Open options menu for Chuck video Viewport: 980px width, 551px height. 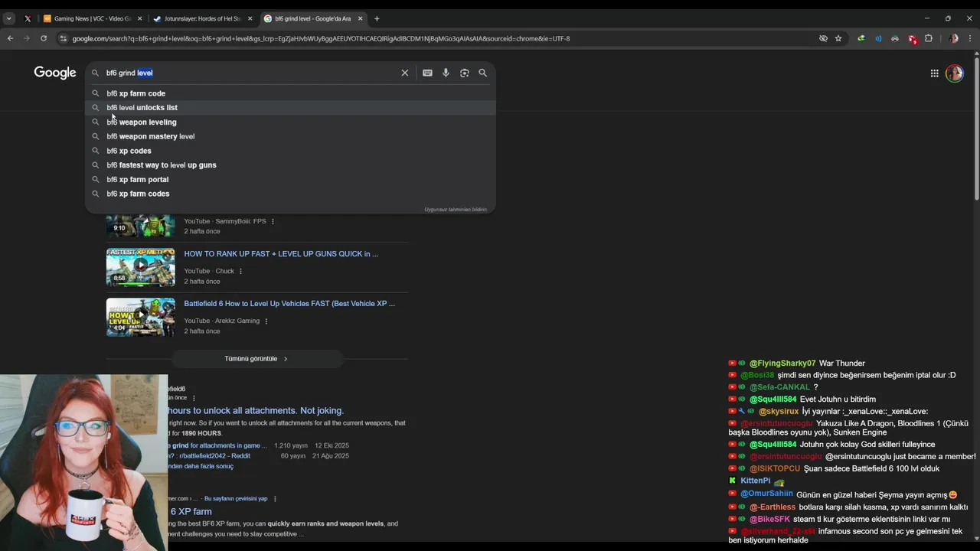click(240, 271)
